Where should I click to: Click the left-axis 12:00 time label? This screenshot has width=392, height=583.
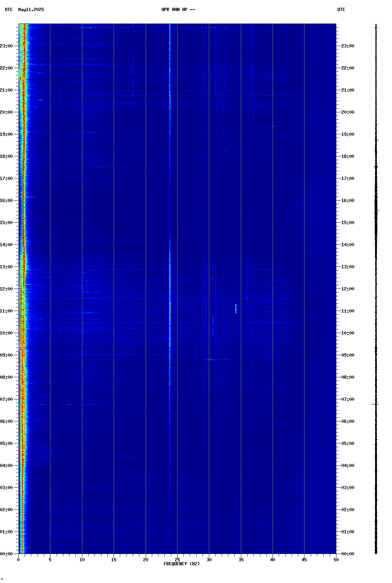6,289
